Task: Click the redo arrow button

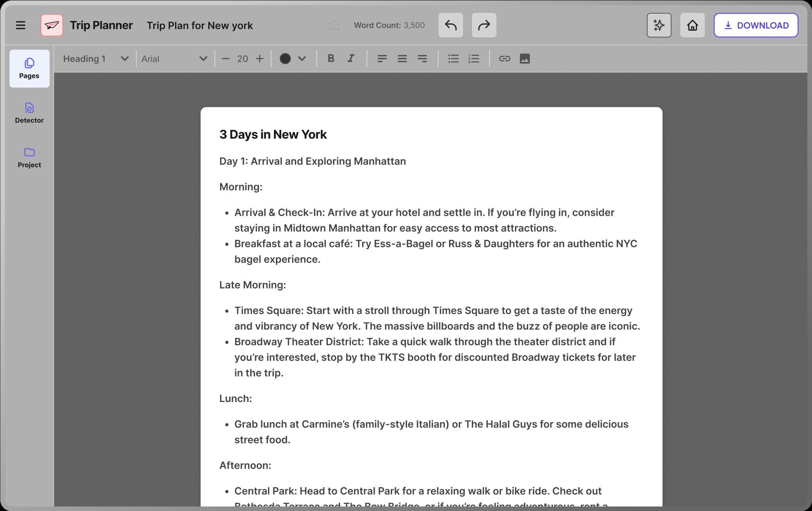Action: 484,25
